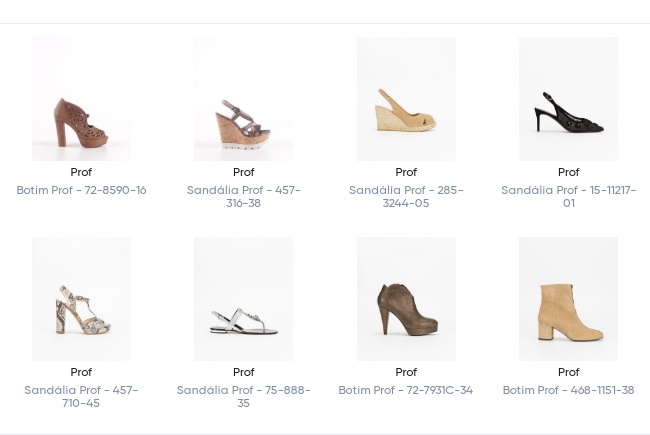The width and height of the screenshot is (650, 435).
Task: Click the cork wedge sandal product photo
Action: point(243,99)
